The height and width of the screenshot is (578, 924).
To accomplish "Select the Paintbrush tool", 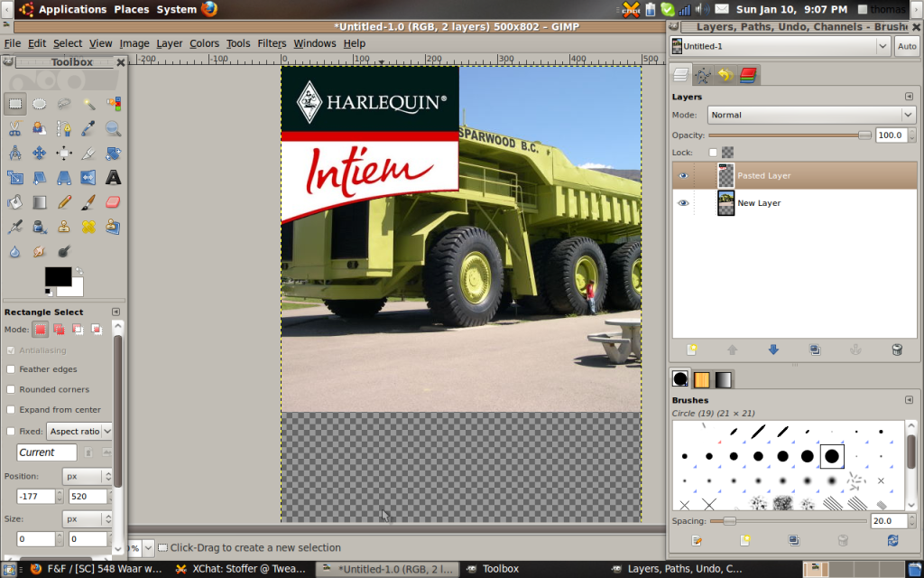I will point(88,202).
